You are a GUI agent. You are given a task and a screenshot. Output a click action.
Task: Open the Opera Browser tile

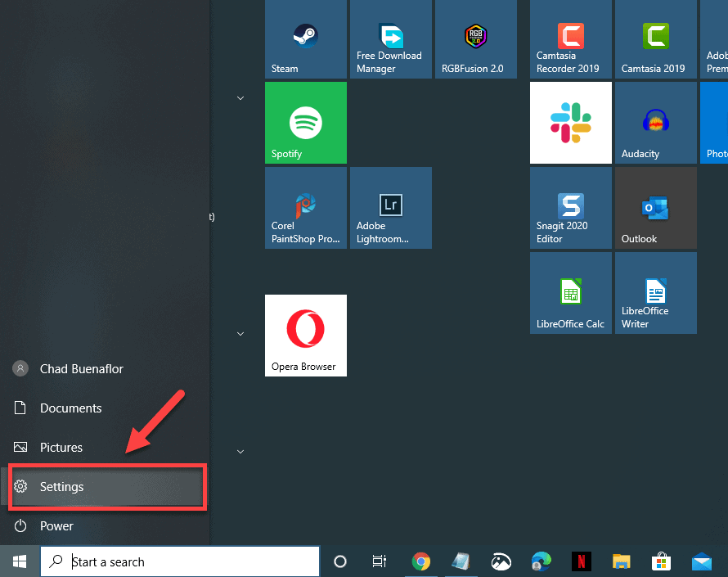tap(305, 336)
